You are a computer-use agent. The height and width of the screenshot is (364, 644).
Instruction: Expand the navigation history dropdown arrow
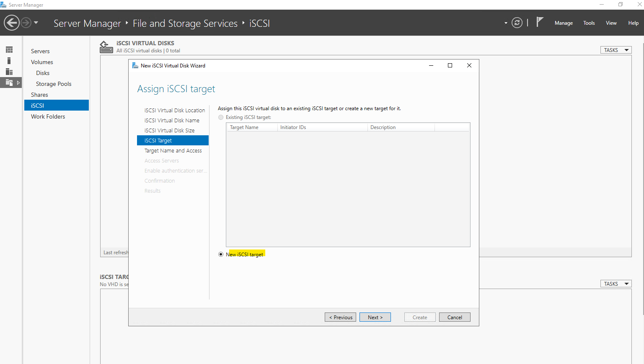pyautogui.click(x=36, y=23)
